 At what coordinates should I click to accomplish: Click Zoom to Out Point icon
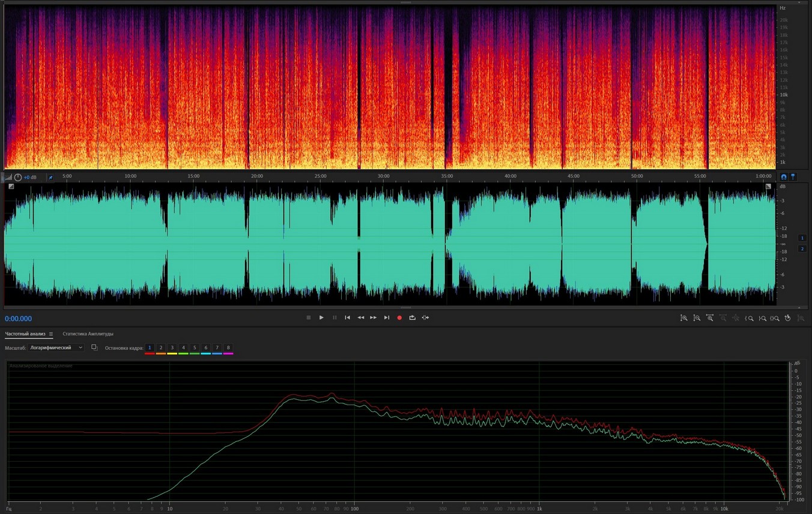click(762, 318)
